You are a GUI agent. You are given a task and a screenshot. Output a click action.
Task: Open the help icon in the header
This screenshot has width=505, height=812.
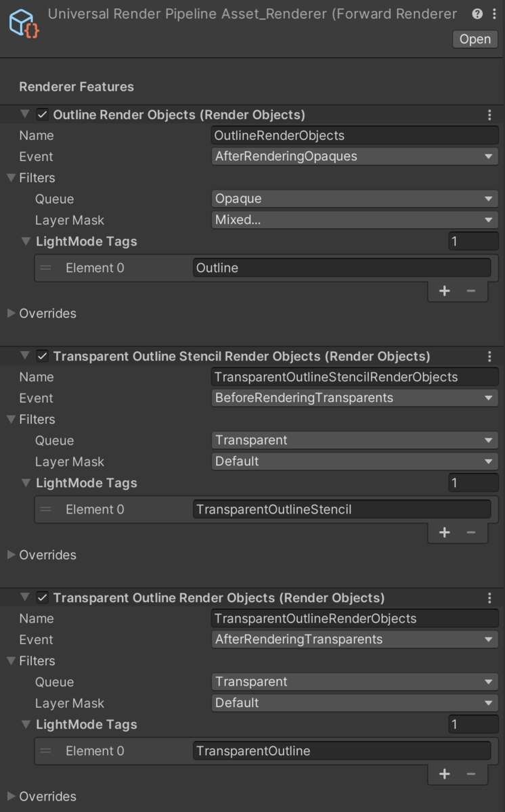click(x=477, y=14)
